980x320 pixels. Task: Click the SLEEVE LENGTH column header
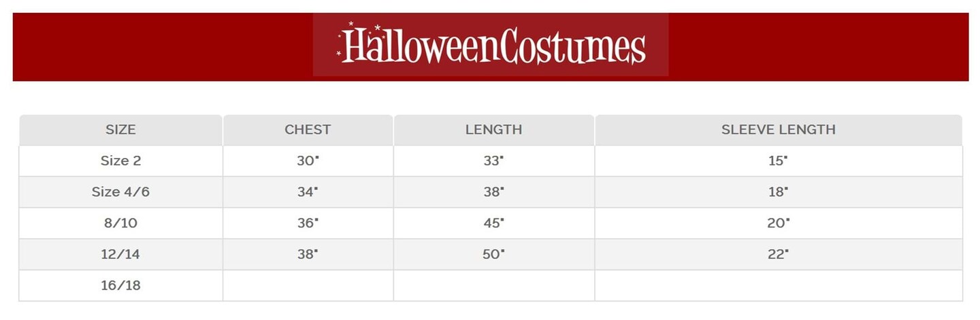[778, 129]
